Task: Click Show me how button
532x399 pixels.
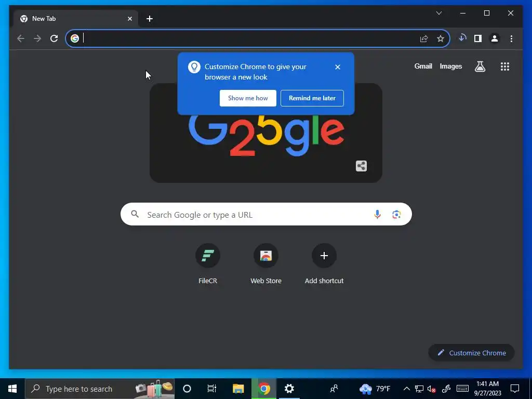Action: tap(248, 98)
